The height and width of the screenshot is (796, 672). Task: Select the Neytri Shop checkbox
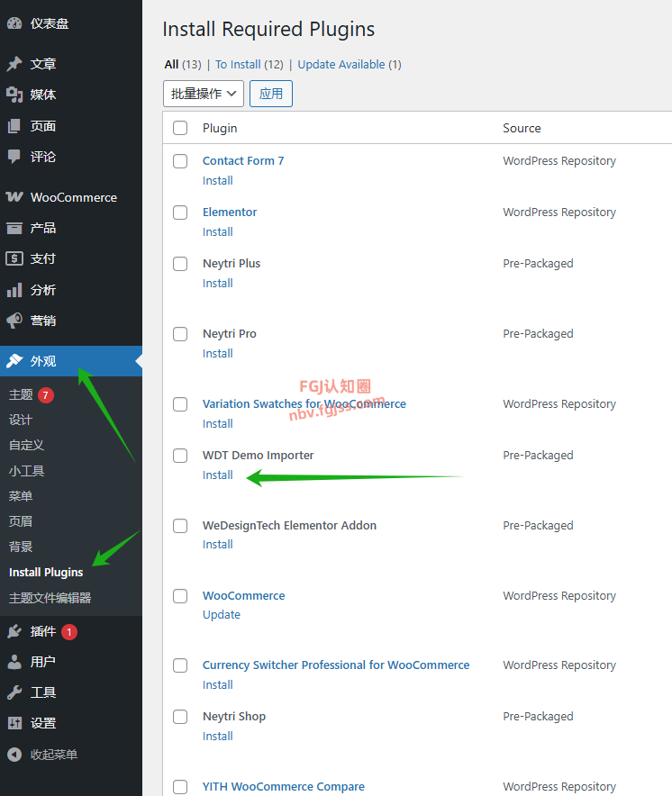tap(180, 716)
